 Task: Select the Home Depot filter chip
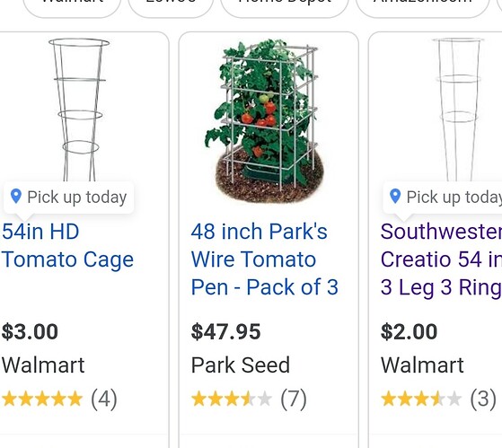[x=285, y=6]
